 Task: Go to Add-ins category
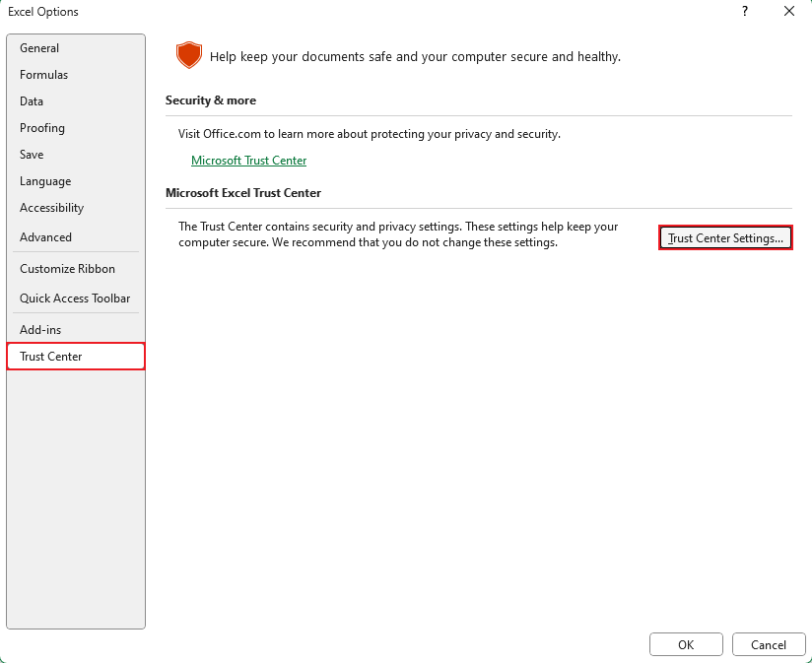pos(76,330)
